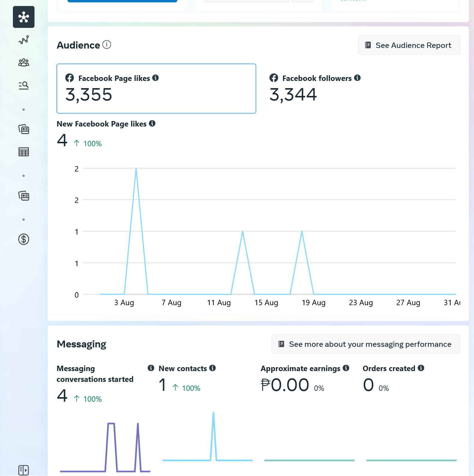Click info icon next to Facebook Page likes
The height and width of the screenshot is (476, 474).
(x=155, y=78)
